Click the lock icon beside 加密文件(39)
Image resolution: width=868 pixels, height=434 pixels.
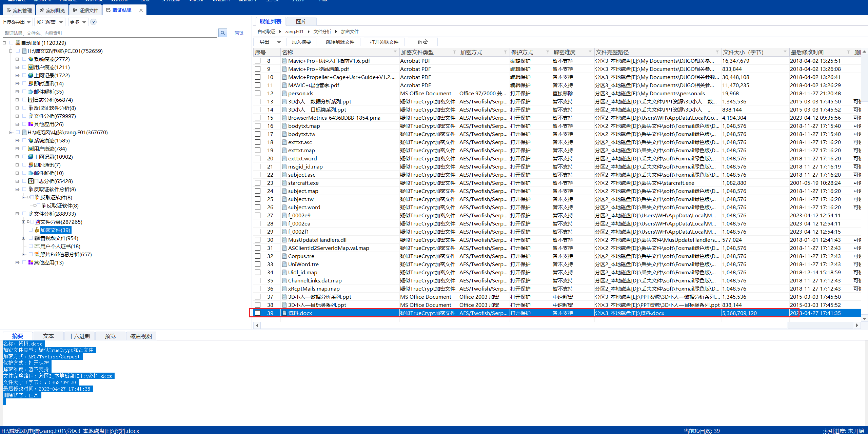(37, 230)
